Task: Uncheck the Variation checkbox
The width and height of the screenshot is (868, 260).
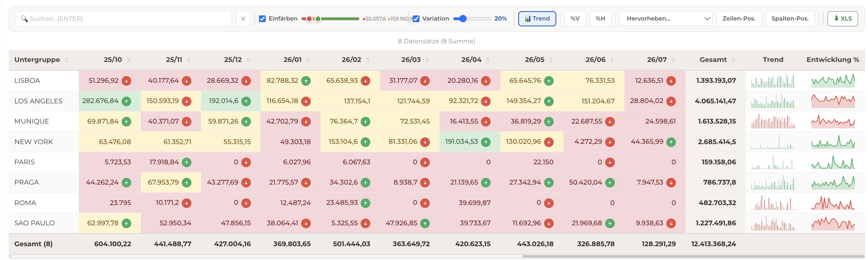Action: 416,19
